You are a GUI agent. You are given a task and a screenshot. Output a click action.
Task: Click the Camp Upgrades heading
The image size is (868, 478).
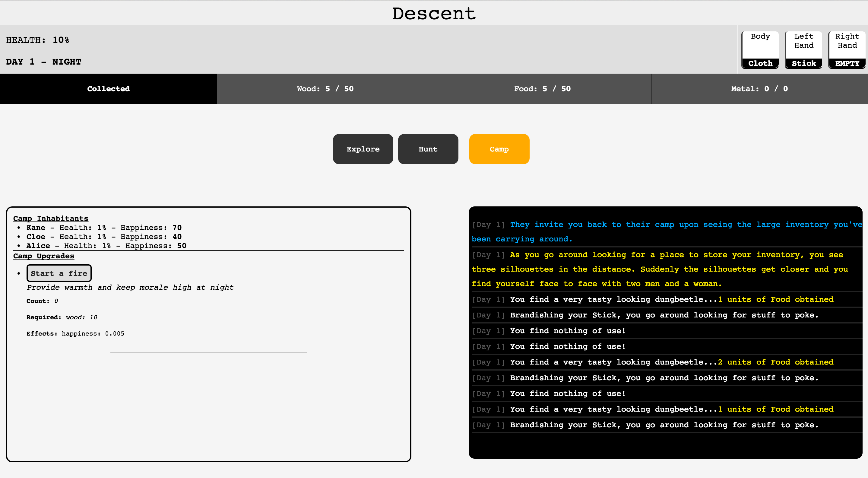pos(43,256)
